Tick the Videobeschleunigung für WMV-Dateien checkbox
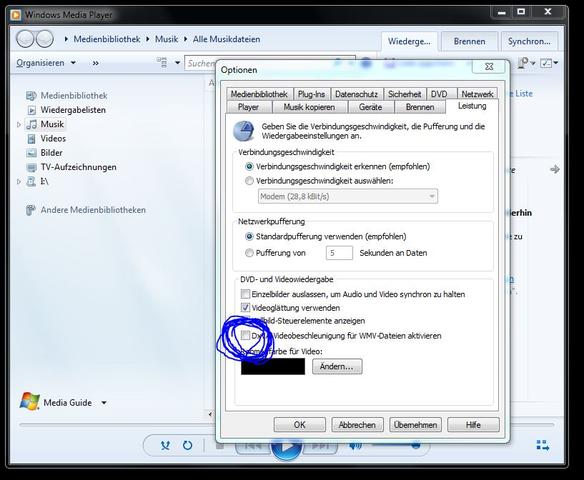Viewport: 584px width, 480px height. tap(245, 336)
